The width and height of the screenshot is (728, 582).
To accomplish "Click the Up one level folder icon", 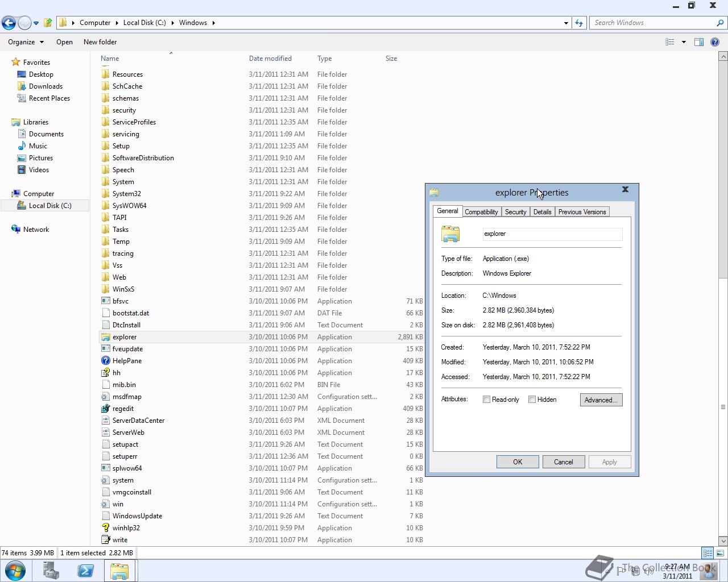I will (48, 23).
